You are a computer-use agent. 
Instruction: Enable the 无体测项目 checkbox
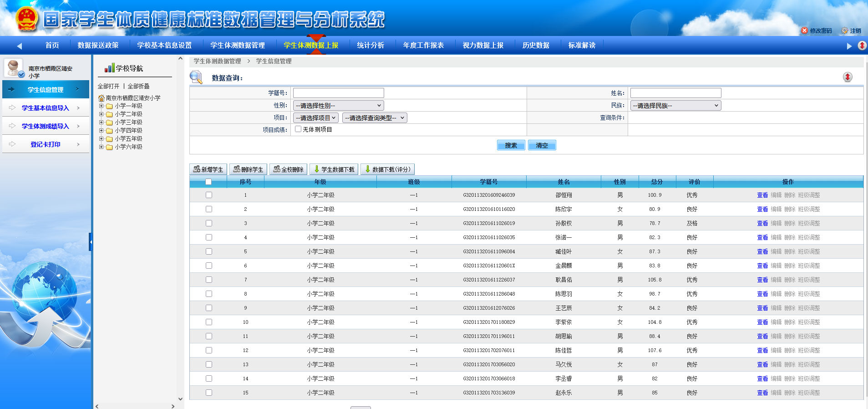tap(298, 129)
